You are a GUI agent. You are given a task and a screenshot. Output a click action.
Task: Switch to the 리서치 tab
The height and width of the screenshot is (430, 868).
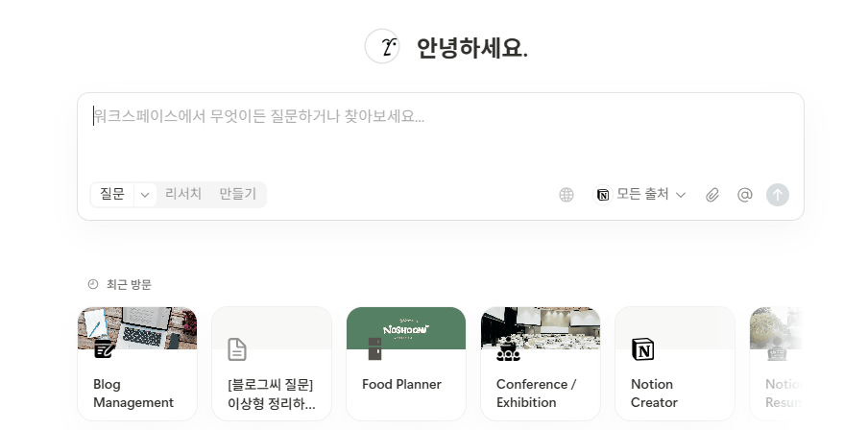pyautogui.click(x=183, y=194)
